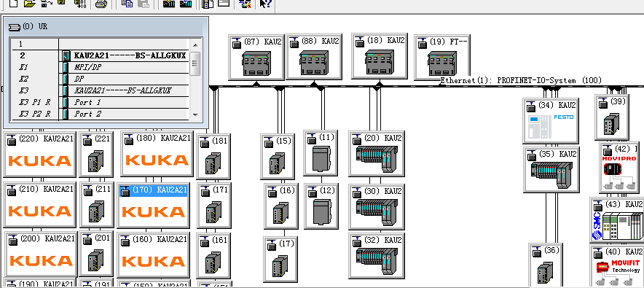Click the context Help arrow icon
This screenshot has height=288, width=644.
click(266, 4)
